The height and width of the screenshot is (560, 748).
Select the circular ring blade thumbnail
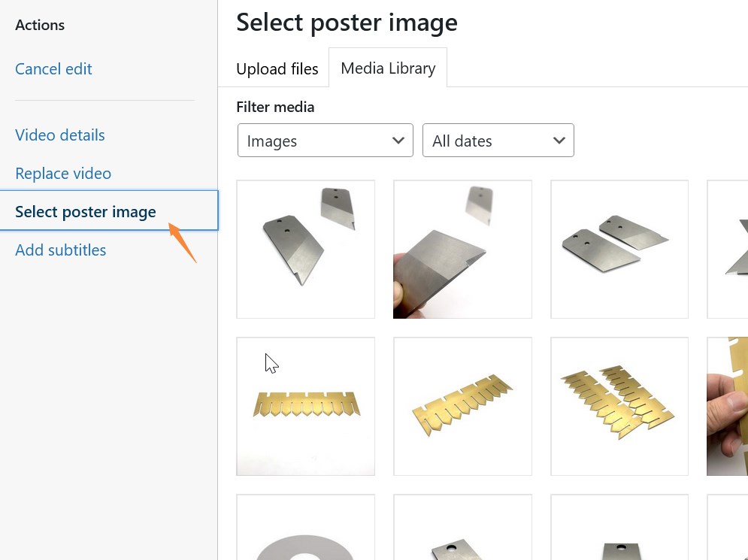[x=305, y=530]
